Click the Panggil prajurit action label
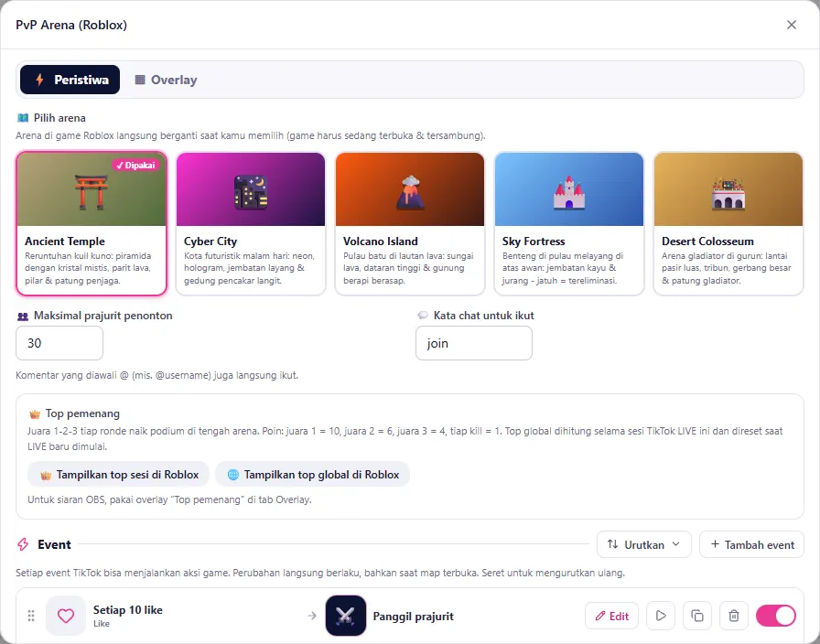The image size is (820, 644). pos(413,617)
